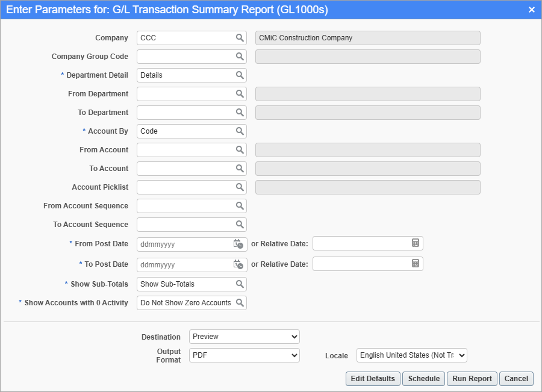The width and height of the screenshot is (542, 392).
Task: Open relative date calculator for From Post Date
Action: pyautogui.click(x=416, y=243)
